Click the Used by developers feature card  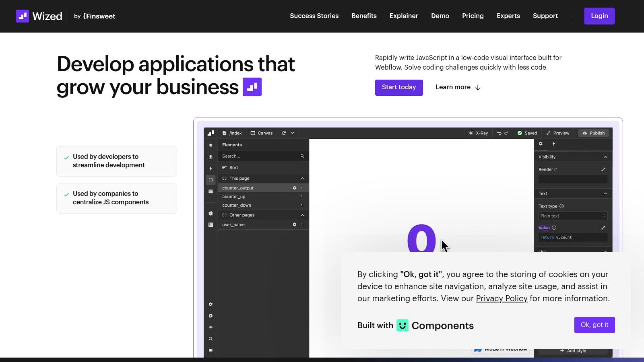pyautogui.click(x=117, y=161)
